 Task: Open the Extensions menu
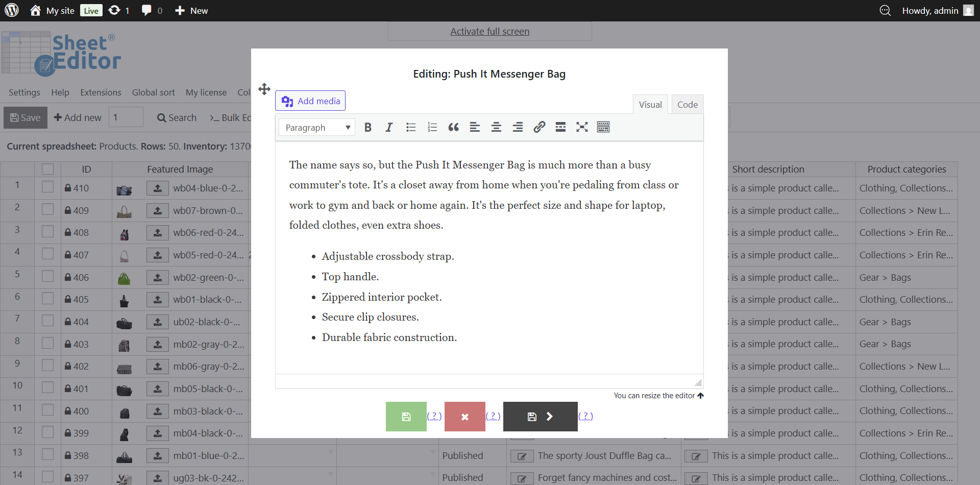[101, 92]
